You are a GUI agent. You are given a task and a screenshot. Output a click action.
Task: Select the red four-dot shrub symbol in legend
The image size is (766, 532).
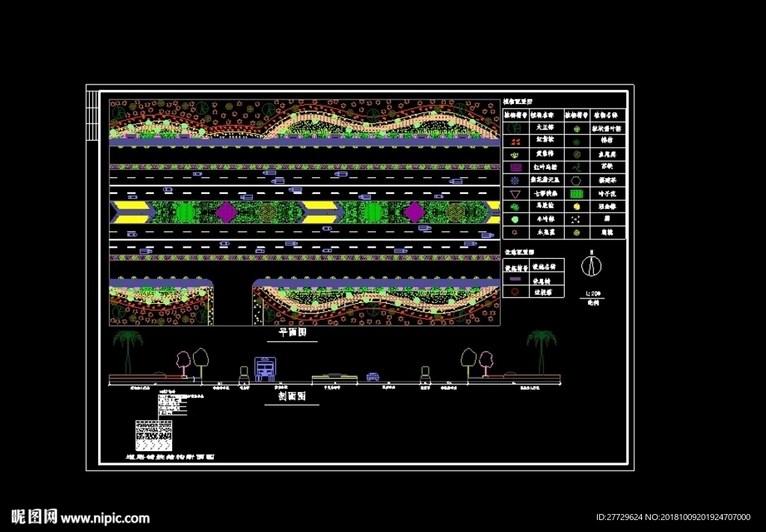515,141
